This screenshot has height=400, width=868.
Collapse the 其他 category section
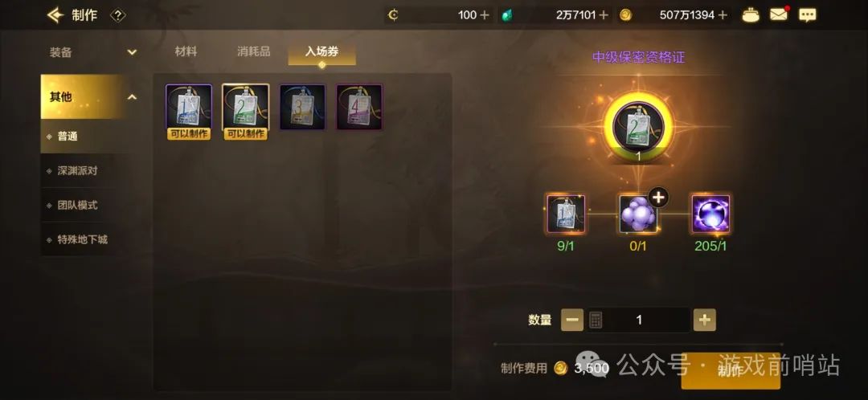coord(133,97)
